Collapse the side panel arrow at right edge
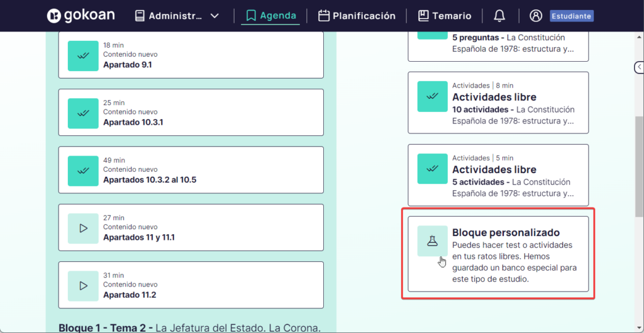This screenshot has width=644, height=333. pyautogui.click(x=638, y=67)
